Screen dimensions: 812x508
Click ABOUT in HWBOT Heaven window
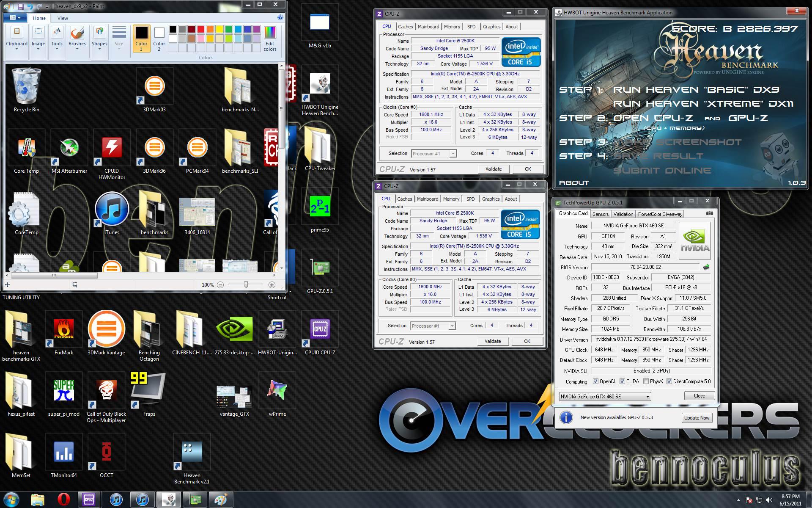click(x=574, y=183)
